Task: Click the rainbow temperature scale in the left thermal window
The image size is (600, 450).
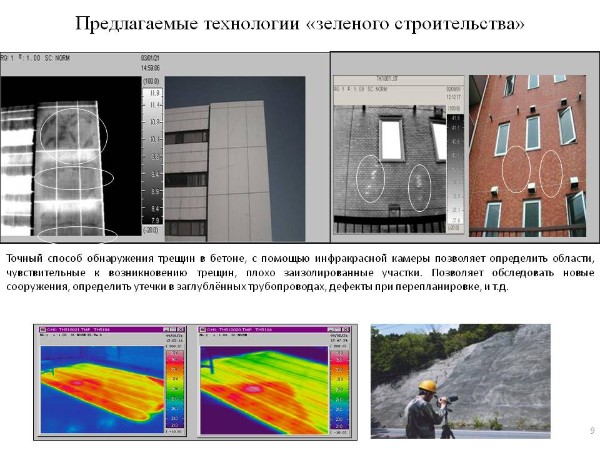Action: [x=174, y=389]
